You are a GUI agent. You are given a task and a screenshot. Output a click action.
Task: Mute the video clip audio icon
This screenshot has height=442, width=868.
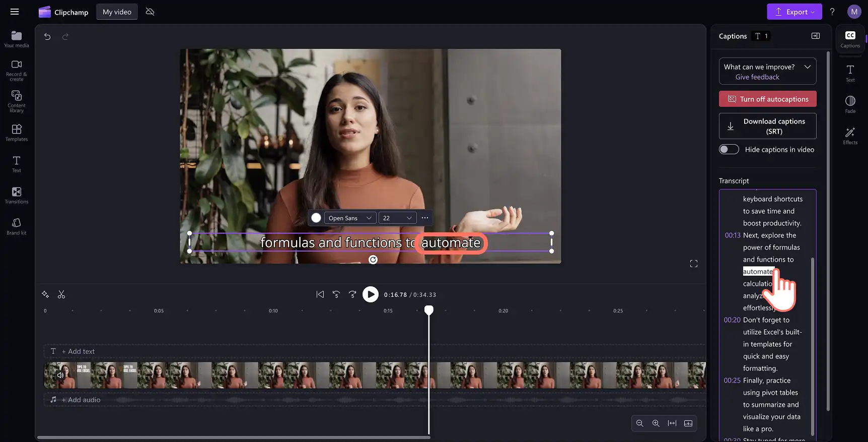[60, 375]
